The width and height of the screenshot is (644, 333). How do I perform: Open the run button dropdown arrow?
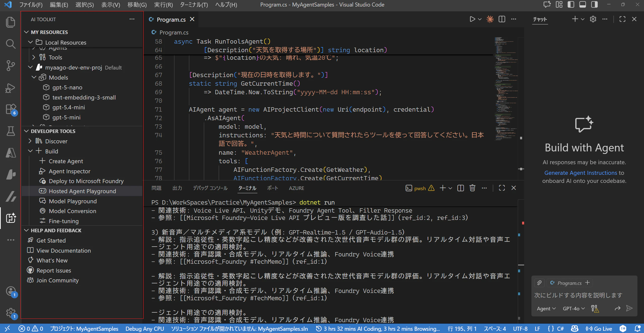point(480,19)
